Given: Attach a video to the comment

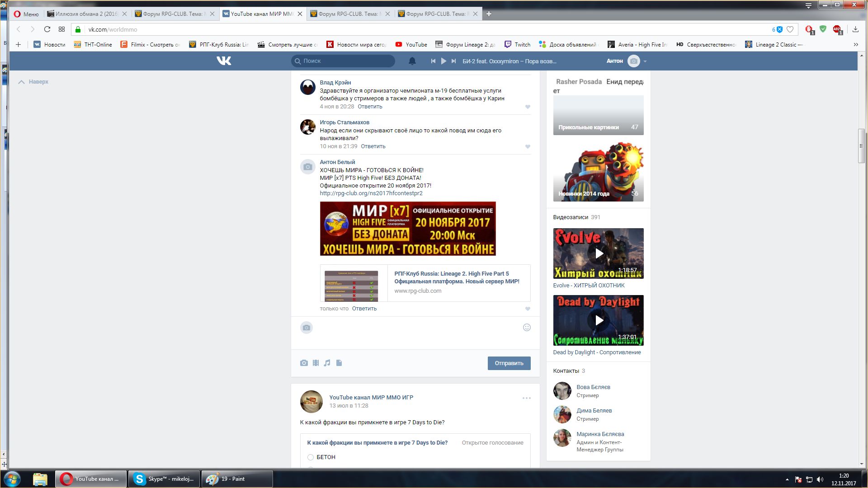Looking at the screenshot, I should [x=316, y=363].
